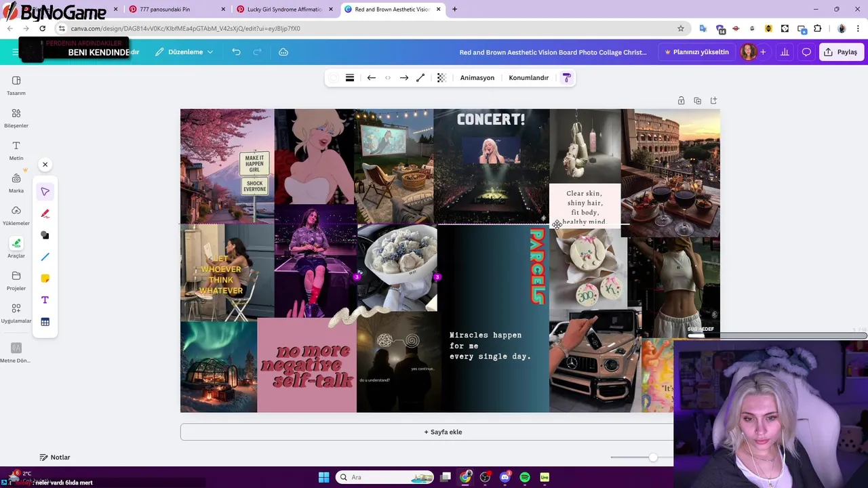The height and width of the screenshot is (488, 868).
Task: Select the Colosseum photo thumbnail
Action: click(x=671, y=173)
